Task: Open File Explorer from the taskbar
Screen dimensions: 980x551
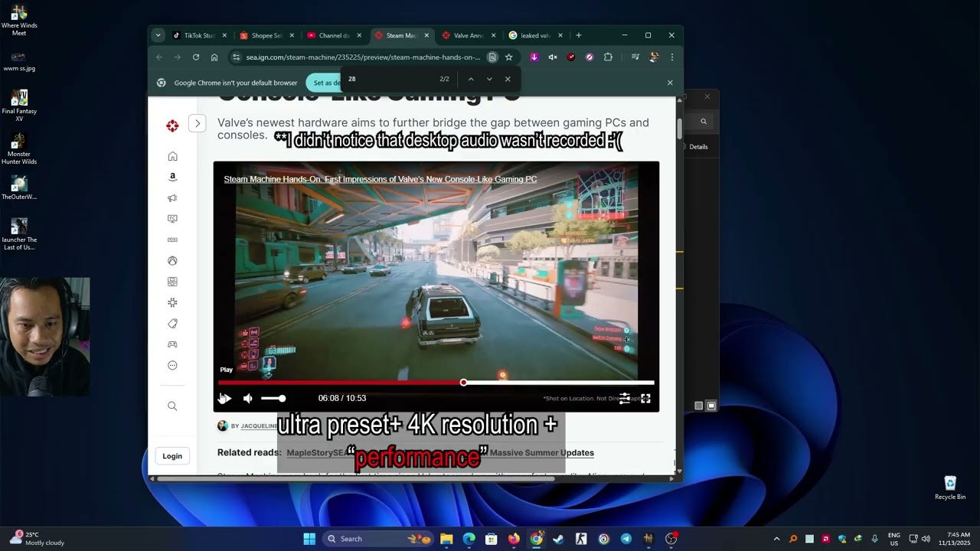Action: tap(446, 539)
